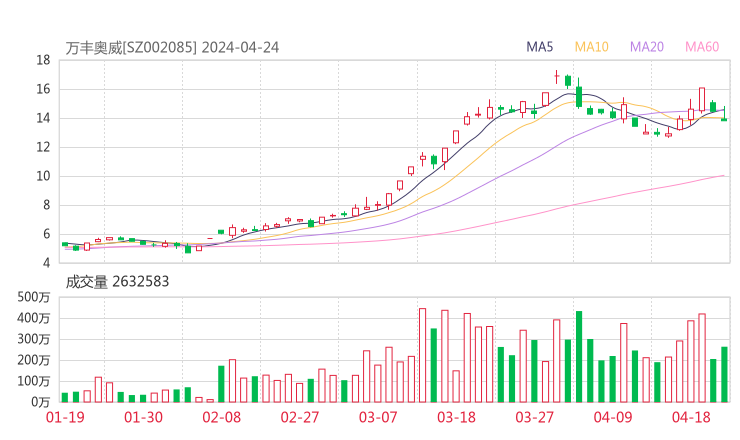
Task: Click the 500万 volume axis label
Action: (34, 297)
